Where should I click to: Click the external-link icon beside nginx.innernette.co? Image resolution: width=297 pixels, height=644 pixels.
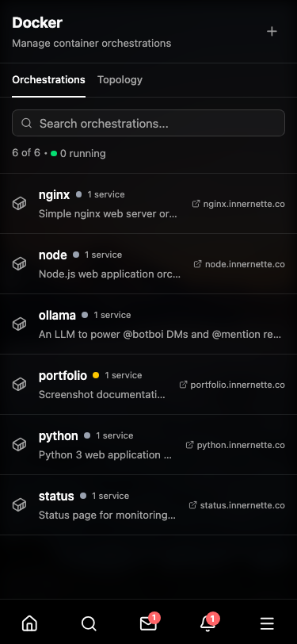[196, 203]
